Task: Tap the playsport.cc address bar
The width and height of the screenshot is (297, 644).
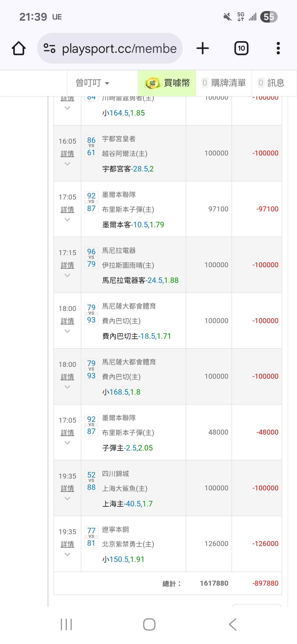Action: [119, 48]
